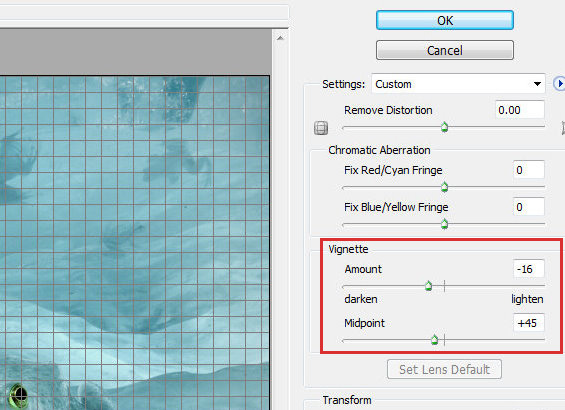This screenshot has width=565, height=410.
Task: Click the Fix Red/Cyan Fringe value field
Action: coord(529,170)
